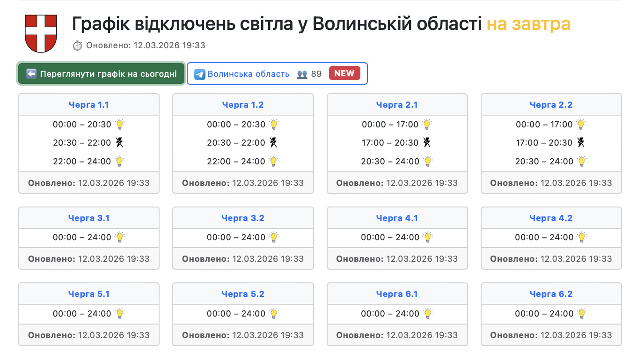Click light bulb for Черга 2.2 20:30–24:00
The height and width of the screenshot is (354, 644).
click(x=581, y=162)
